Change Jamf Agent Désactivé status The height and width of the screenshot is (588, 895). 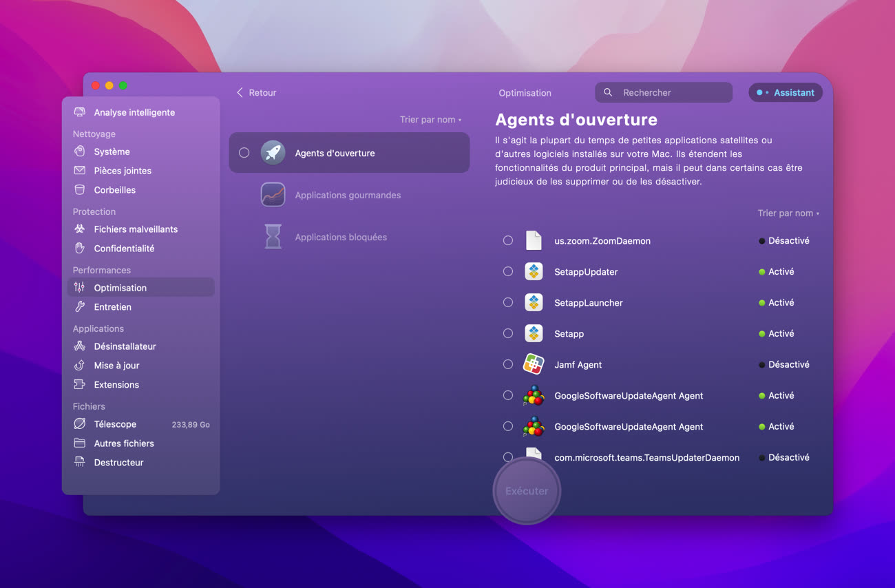coord(784,364)
